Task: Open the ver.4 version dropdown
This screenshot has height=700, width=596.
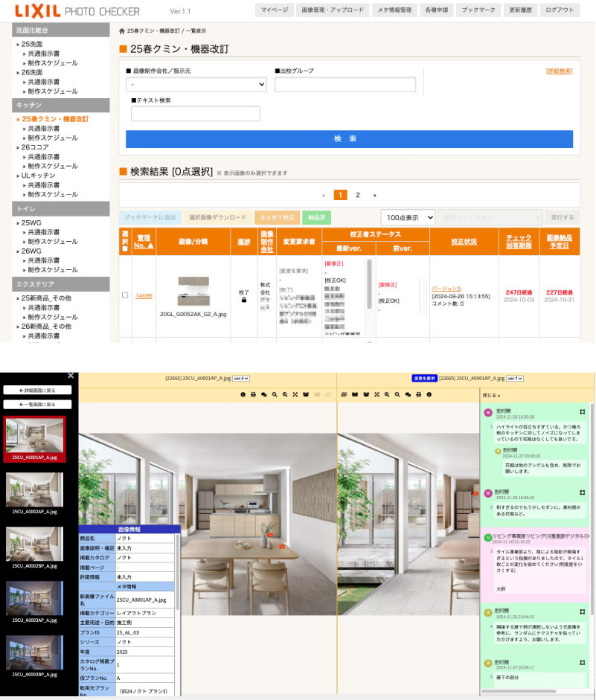Action: click(241, 379)
